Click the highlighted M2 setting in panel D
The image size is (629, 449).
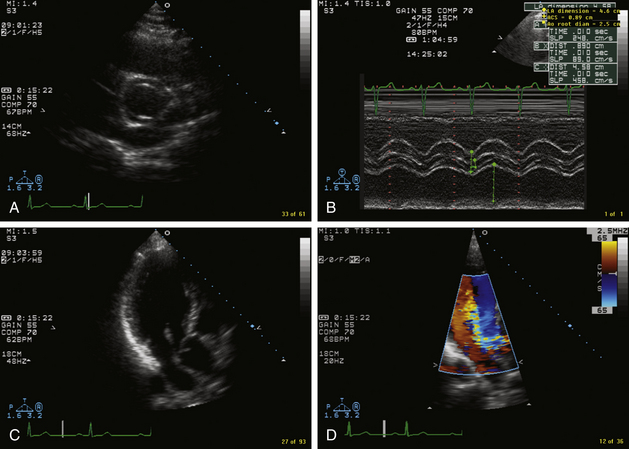click(353, 258)
